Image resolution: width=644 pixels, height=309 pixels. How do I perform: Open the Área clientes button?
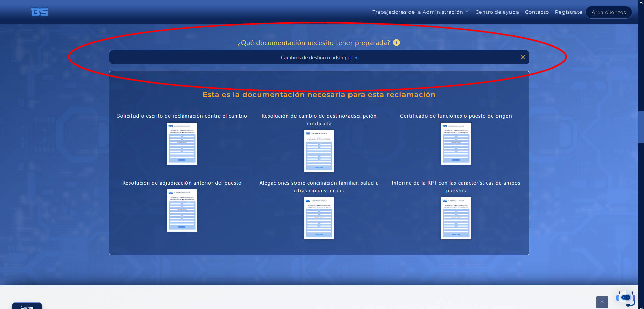pos(608,12)
